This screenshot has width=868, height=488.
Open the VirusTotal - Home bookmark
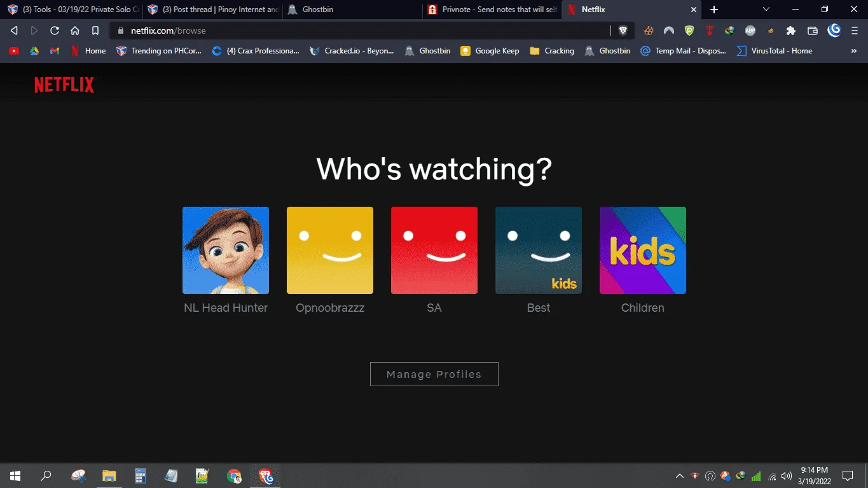pyautogui.click(x=775, y=51)
